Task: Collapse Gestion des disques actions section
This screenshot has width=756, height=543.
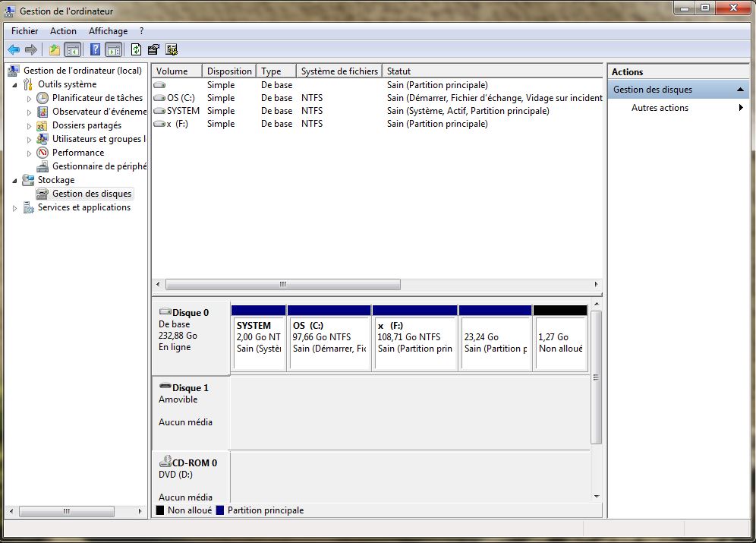Action: [740, 90]
